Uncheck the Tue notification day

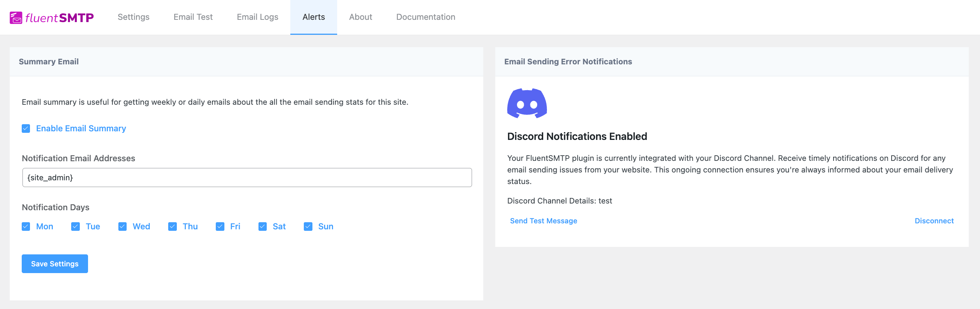75,227
